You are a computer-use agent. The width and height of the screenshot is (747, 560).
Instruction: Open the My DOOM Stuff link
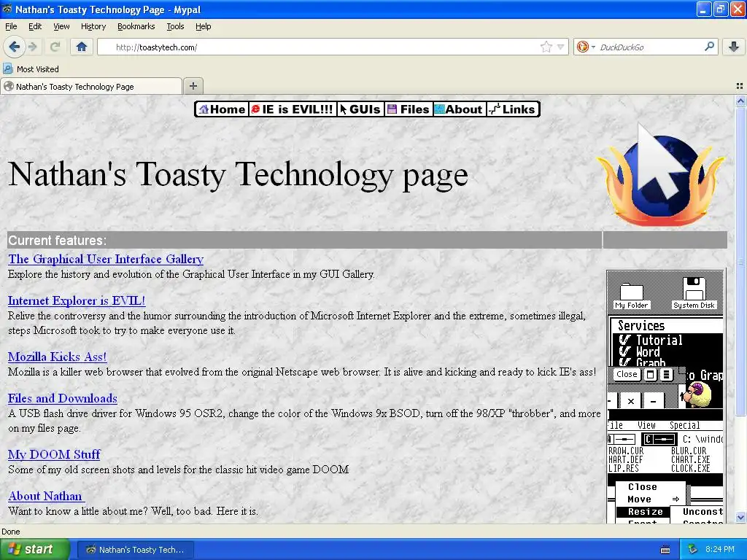point(54,454)
